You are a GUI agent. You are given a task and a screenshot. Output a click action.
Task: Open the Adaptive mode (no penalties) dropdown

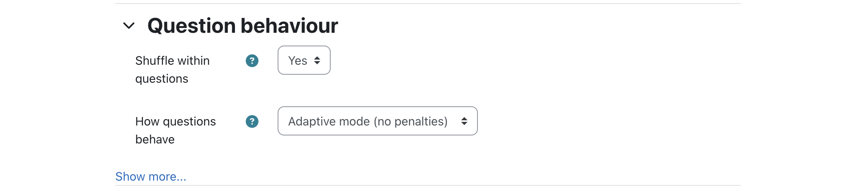(377, 121)
